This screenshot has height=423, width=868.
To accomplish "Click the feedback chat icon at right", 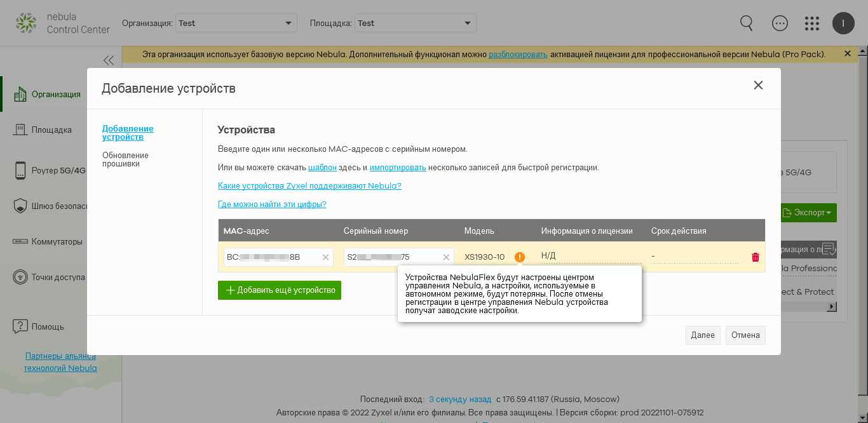I will [x=829, y=249].
